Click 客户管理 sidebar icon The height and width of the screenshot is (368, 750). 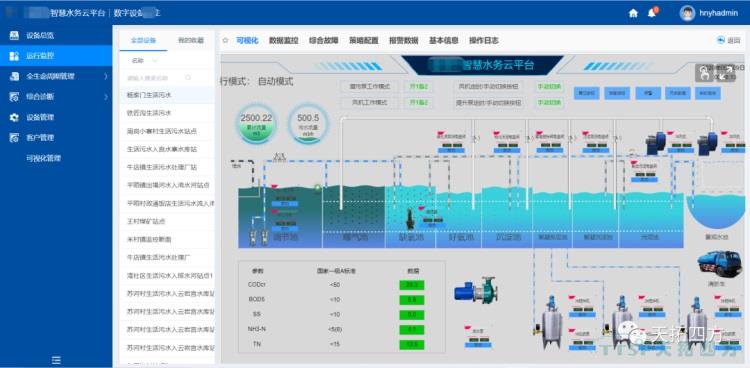click(14, 138)
